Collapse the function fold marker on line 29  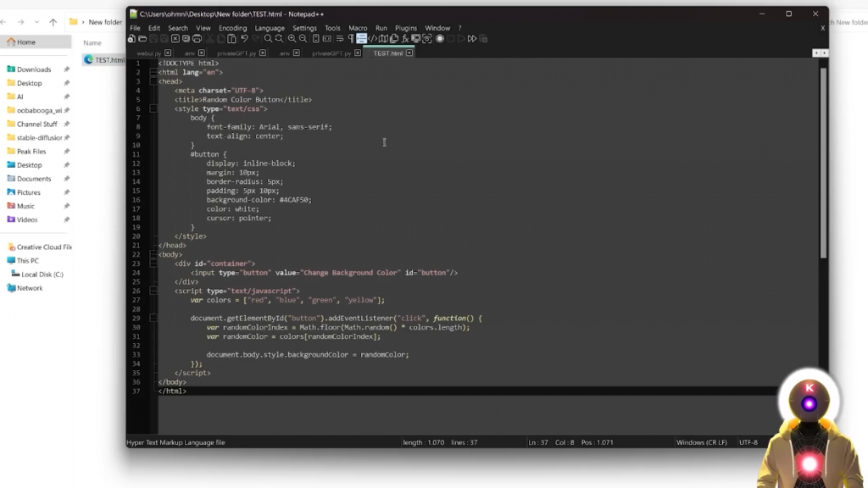tap(153, 319)
